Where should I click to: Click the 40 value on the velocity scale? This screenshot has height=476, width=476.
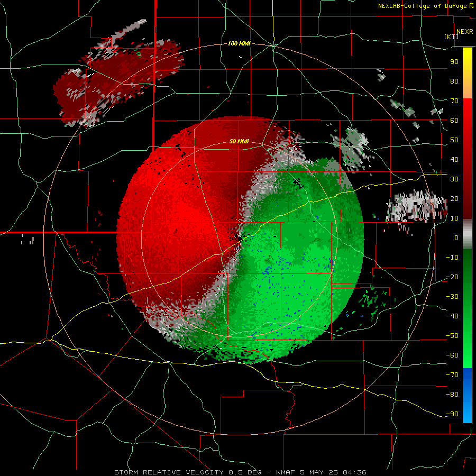pyautogui.click(x=454, y=159)
